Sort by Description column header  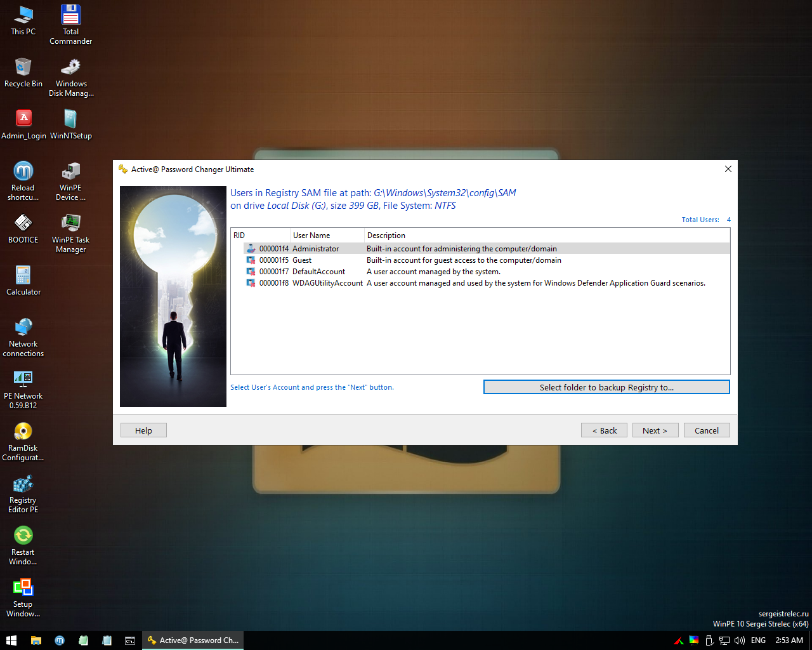pos(547,235)
